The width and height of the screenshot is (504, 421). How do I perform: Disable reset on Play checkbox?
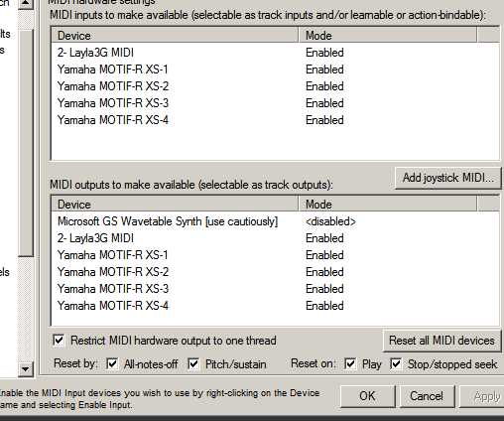(x=350, y=364)
